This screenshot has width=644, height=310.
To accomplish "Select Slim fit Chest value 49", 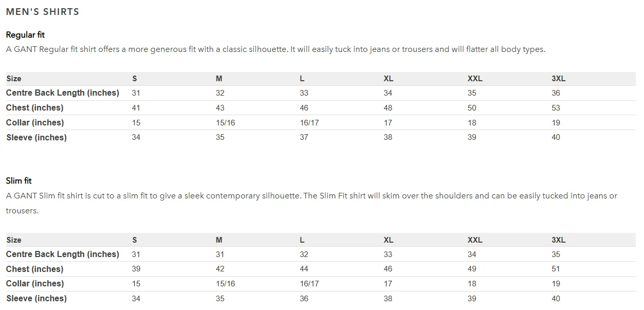I will click(x=472, y=269).
